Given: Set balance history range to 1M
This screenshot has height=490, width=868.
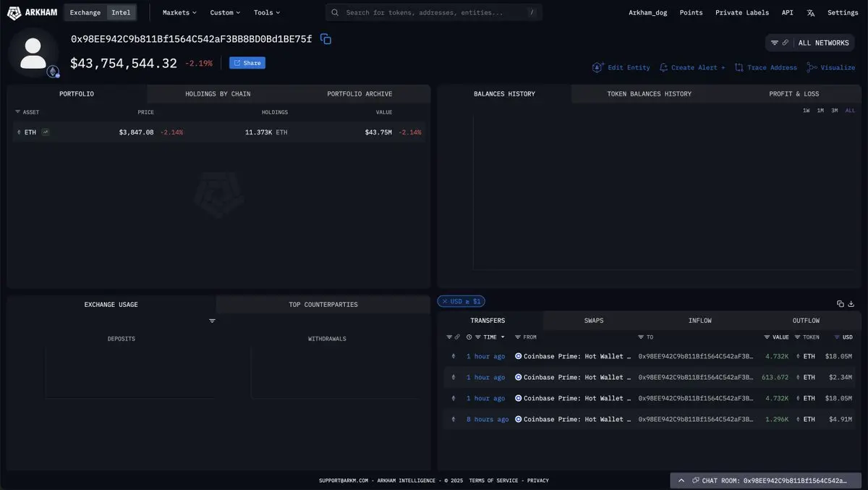Looking at the screenshot, I should click(820, 111).
